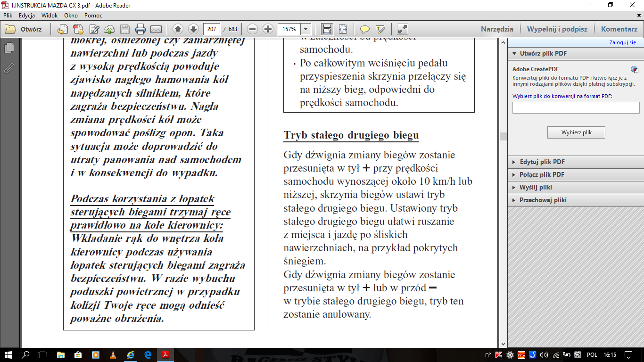Expand the Edytuj plik PDF section
The width and height of the screenshot is (644, 362).
[x=542, y=162]
